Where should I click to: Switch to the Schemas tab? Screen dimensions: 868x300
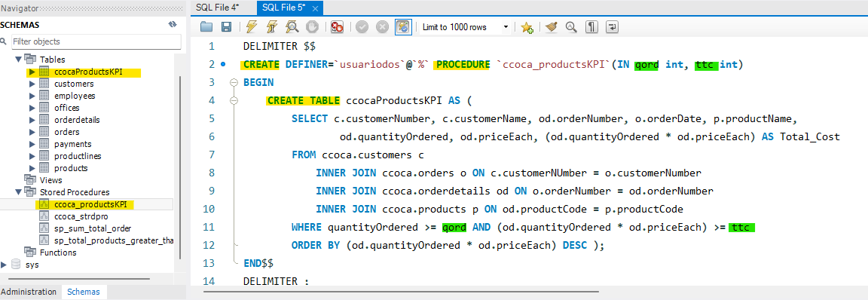coord(84,292)
